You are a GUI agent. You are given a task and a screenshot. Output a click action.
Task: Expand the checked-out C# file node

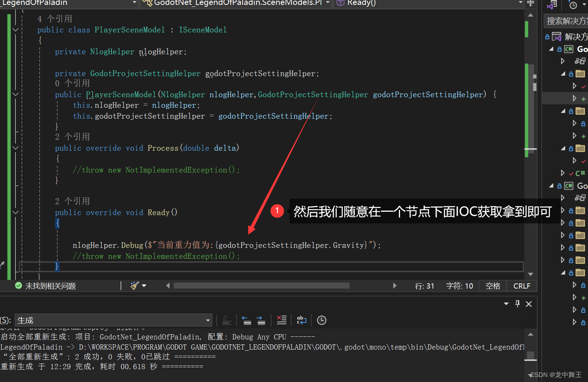click(x=562, y=173)
